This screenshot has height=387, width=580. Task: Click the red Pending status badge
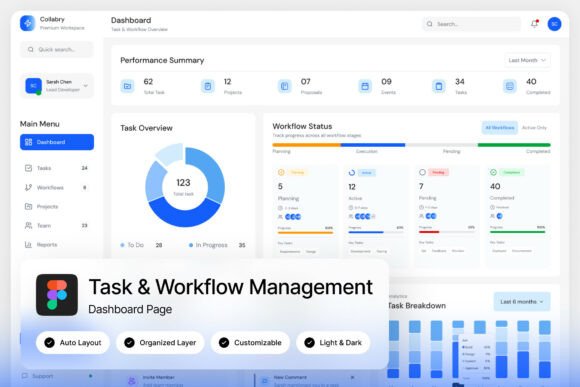[438, 172]
